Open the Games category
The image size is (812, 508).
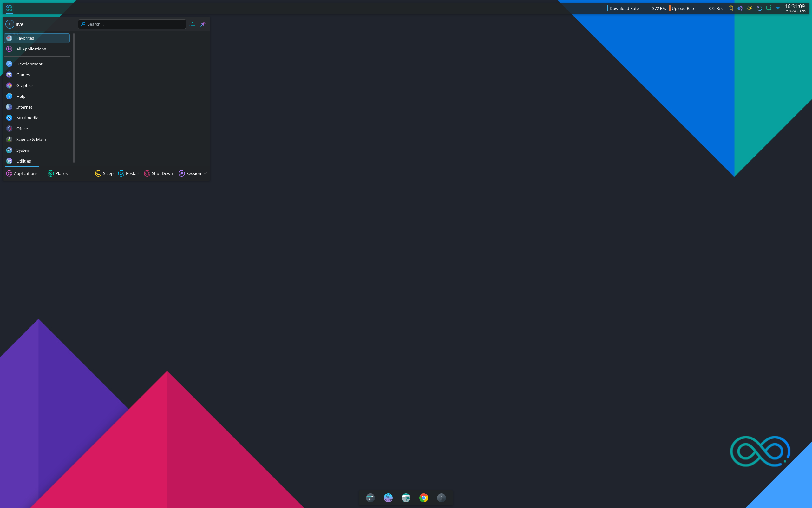point(37,75)
